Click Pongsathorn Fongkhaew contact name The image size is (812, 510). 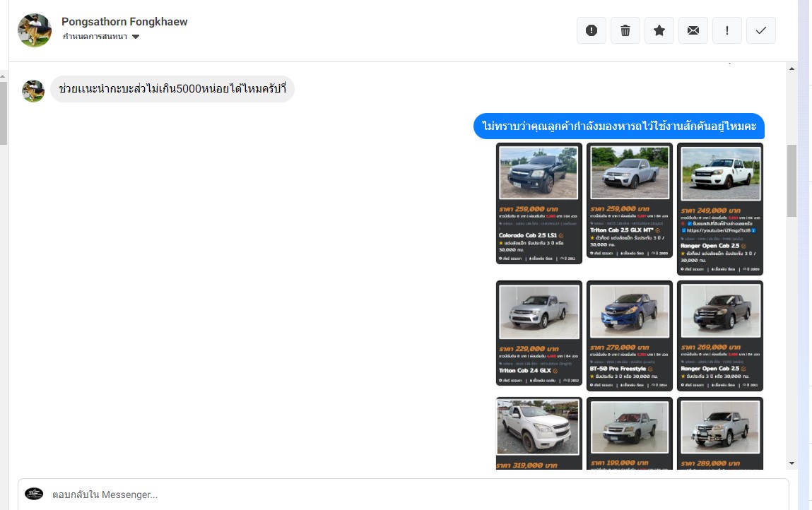pos(124,22)
